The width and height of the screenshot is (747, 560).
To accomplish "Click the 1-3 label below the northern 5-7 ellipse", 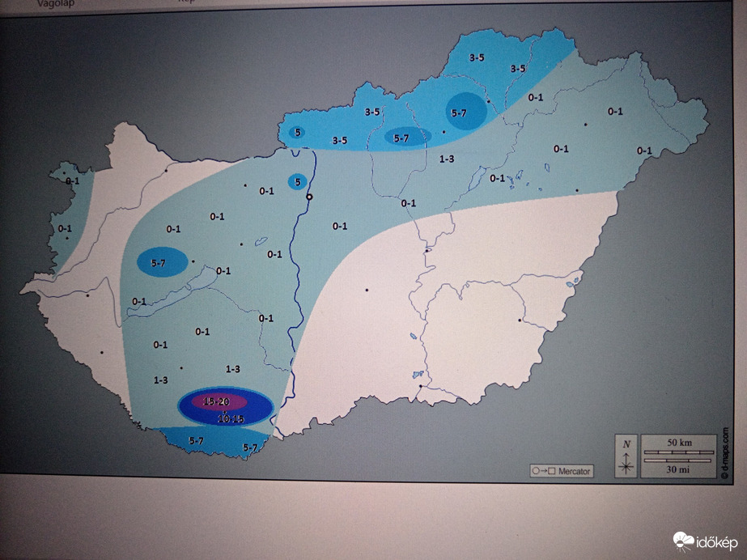I will (x=446, y=159).
